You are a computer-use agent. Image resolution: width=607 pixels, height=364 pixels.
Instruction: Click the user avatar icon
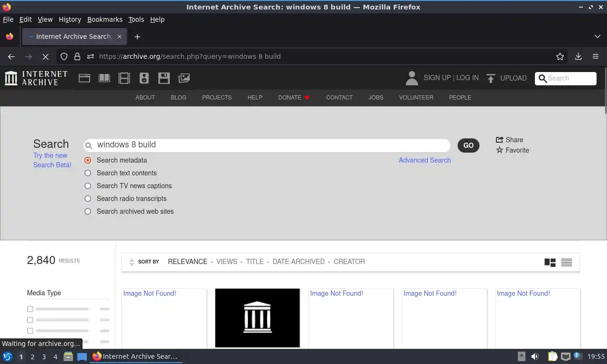(412, 78)
